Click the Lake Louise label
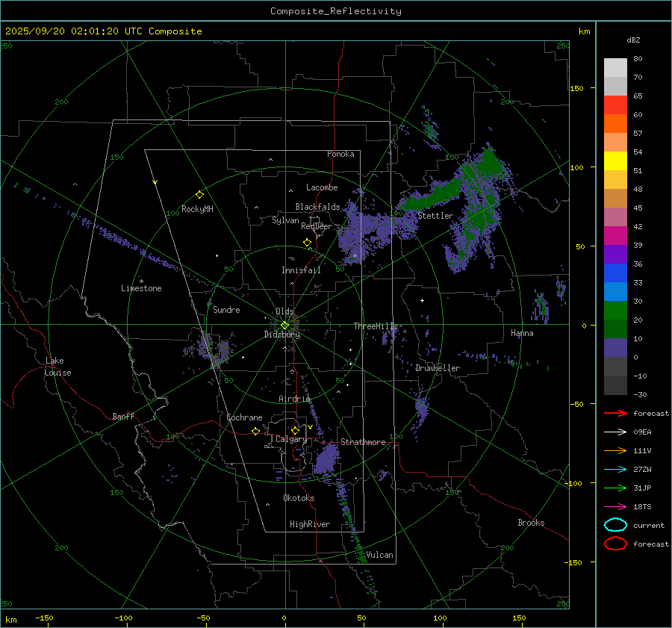Viewport: 672px width, 628px height. click(57, 367)
